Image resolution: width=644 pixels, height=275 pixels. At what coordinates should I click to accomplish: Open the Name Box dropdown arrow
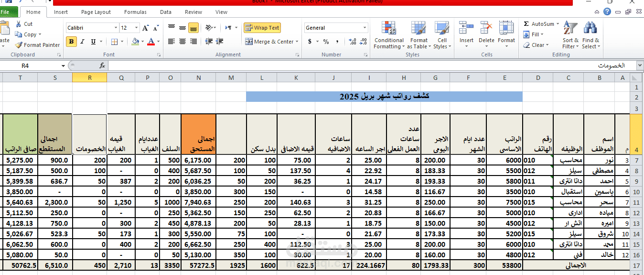(x=63, y=66)
